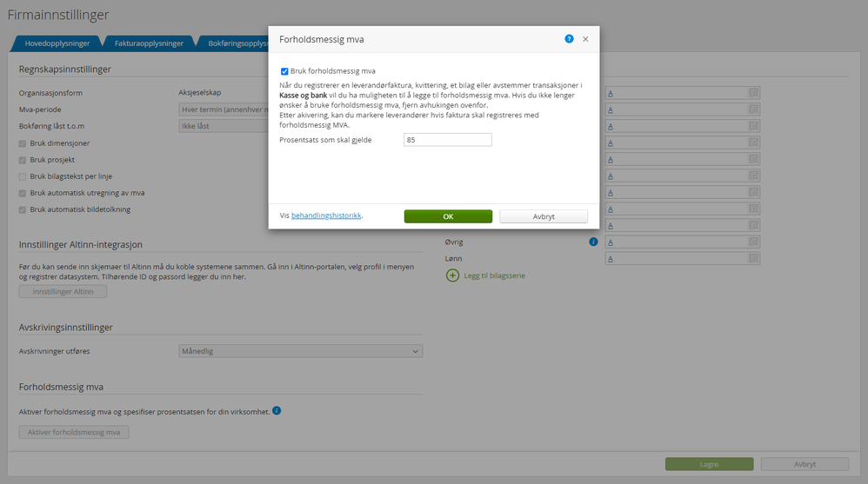Open the Bokføring låst t.o.m dropdown

(x=224, y=126)
